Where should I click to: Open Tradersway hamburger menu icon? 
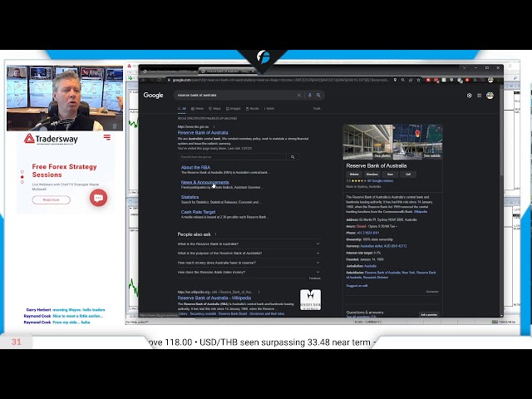coord(106,138)
